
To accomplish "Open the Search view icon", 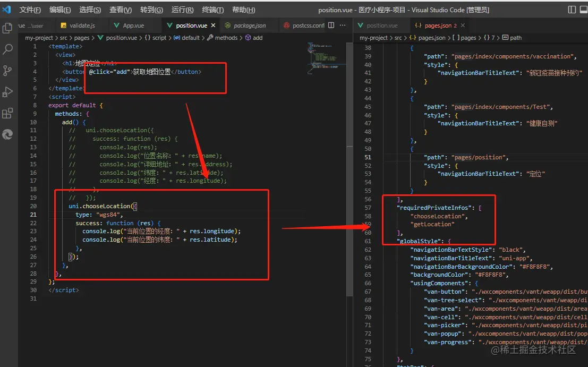I will coord(8,49).
